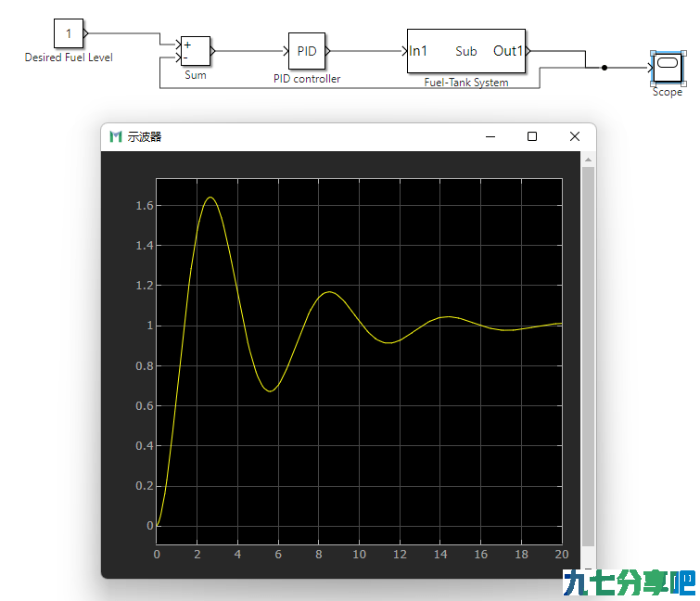Select the PID controller block
The image size is (700, 601).
(x=307, y=51)
